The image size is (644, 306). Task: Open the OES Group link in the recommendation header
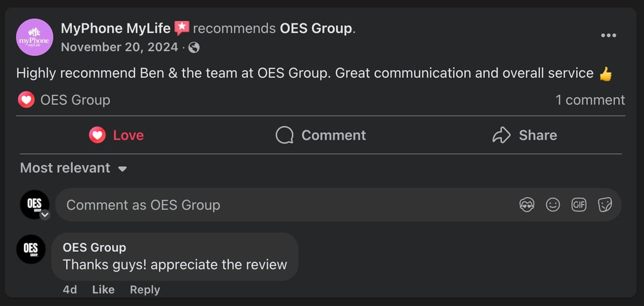[316, 28]
